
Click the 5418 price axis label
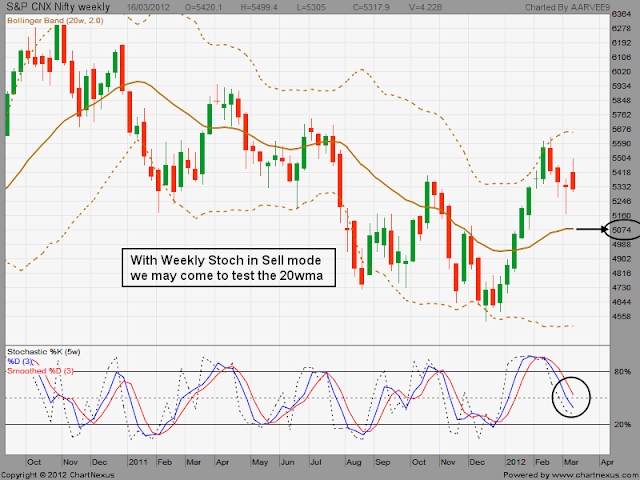point(621,172)
